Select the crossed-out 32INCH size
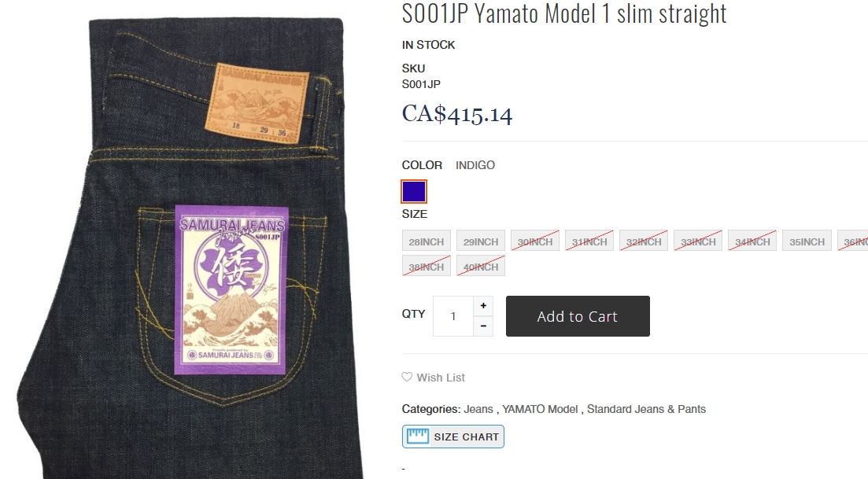Screen dimensions: 868x479 pyautogui.click(x=643, y=241)
